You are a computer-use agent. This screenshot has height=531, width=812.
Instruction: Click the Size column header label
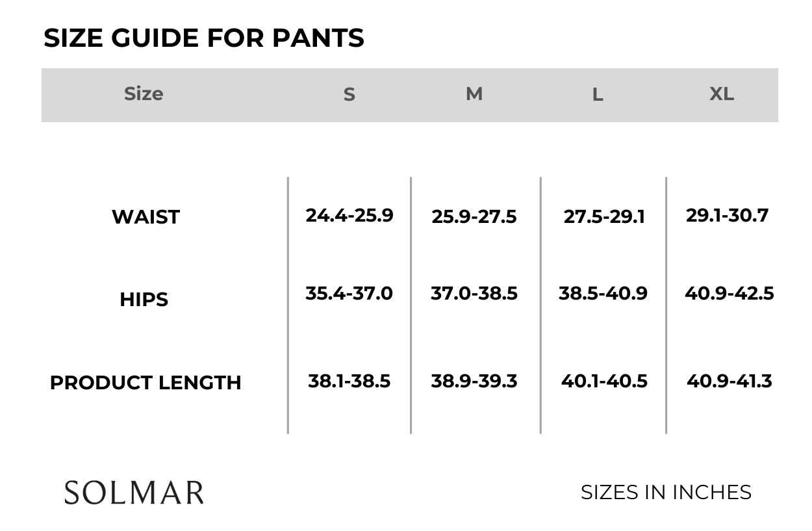tap(144, 94)
